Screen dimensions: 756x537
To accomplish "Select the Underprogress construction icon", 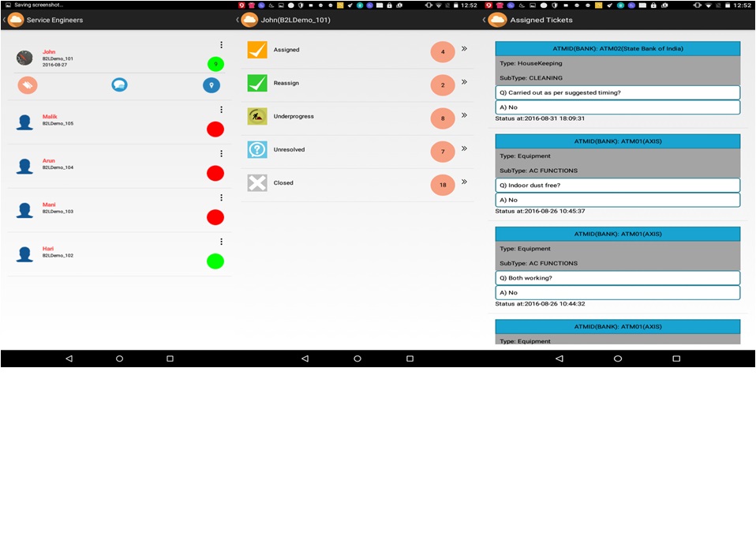I will [257, 116].
